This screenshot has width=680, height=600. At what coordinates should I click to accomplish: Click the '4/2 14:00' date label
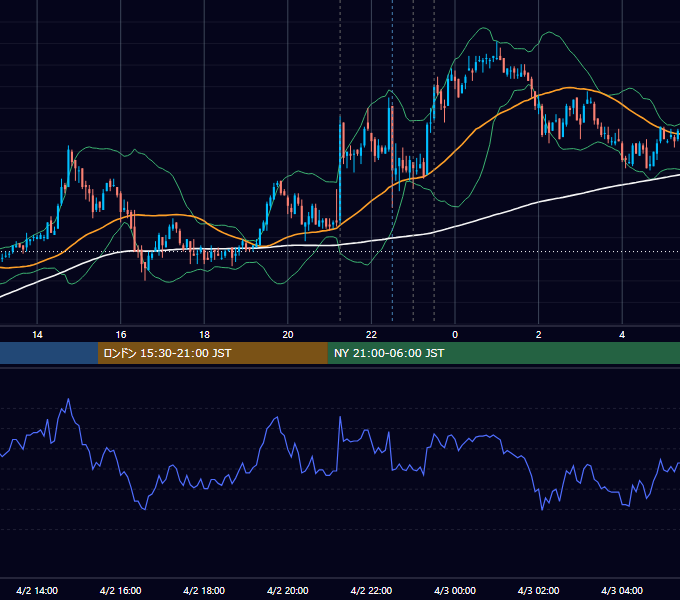(37, 591)
